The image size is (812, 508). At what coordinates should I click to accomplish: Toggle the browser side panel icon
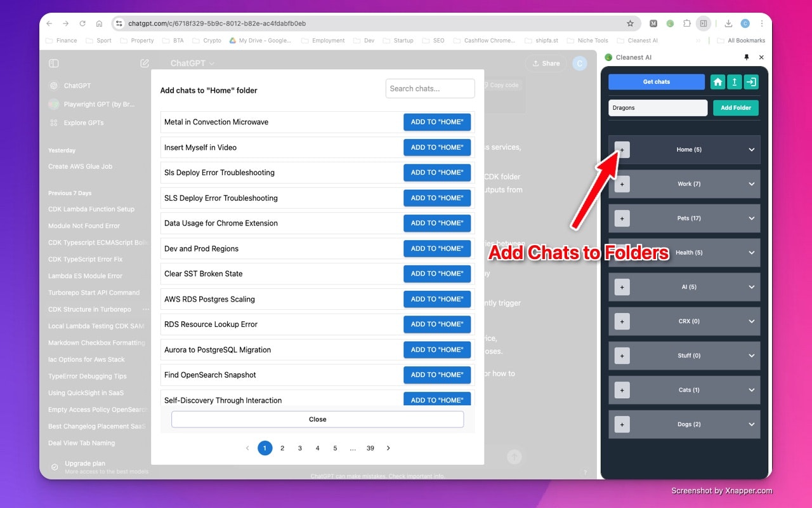pyautogui.click(x=703, y=23)
